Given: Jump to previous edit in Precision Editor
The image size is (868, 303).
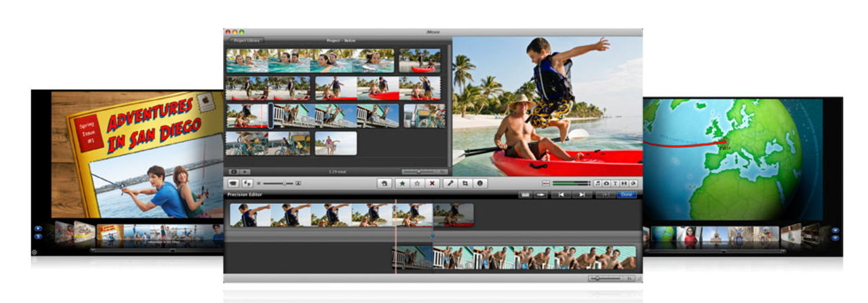Looking at the screenshot, I should tap(560, 195).
